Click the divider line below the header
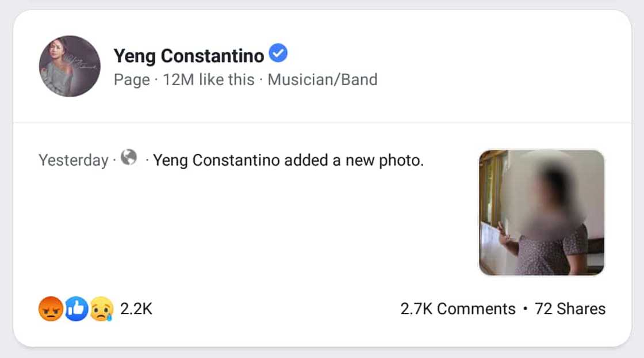644x358 pixels. [x=322, y=123]
